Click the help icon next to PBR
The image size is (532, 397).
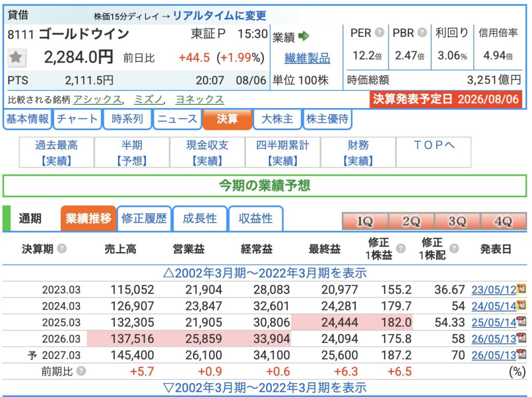[x=422, y=33]
